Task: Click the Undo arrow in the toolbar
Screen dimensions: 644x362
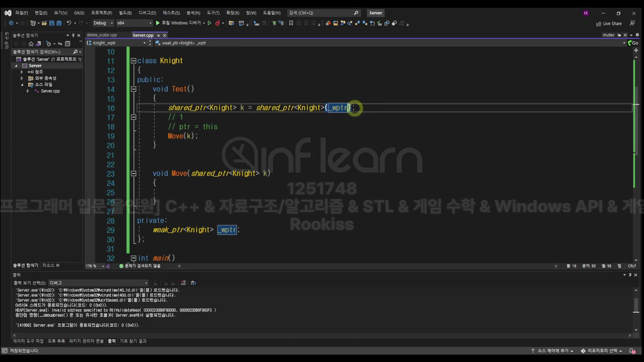Action: click(x=69, y=23)
